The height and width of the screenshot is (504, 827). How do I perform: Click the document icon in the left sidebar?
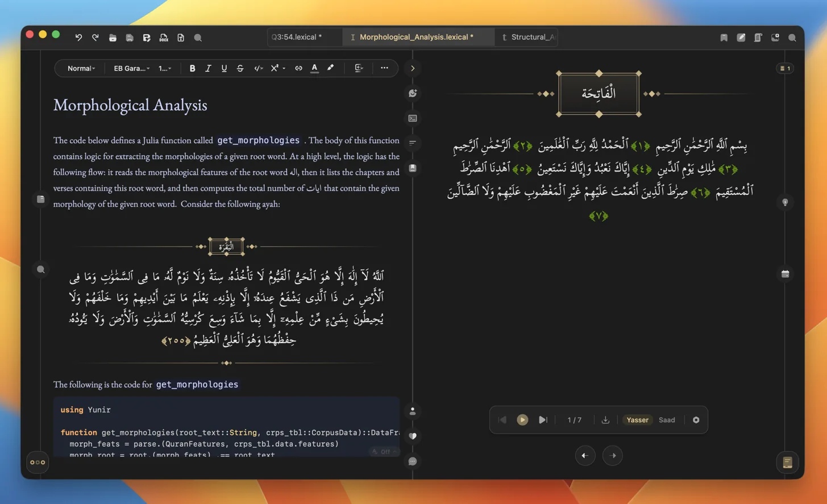pyautogui.click(x=41, y=199)
